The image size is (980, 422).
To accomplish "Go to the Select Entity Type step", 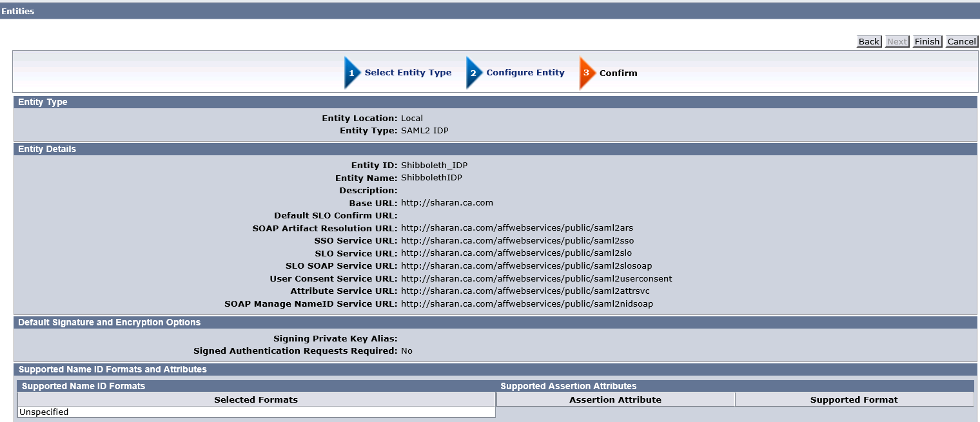I will (408, 73).
